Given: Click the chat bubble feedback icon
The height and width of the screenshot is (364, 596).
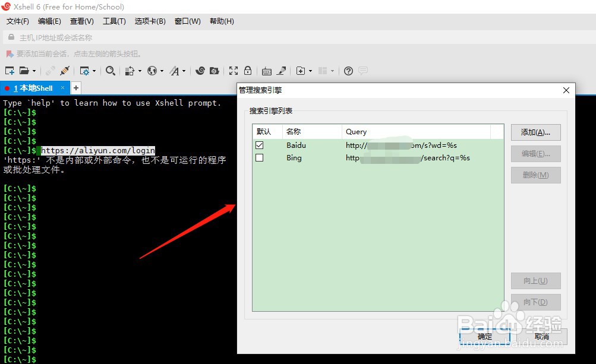Looking at the screenshot, I should [x=363, y=71].
